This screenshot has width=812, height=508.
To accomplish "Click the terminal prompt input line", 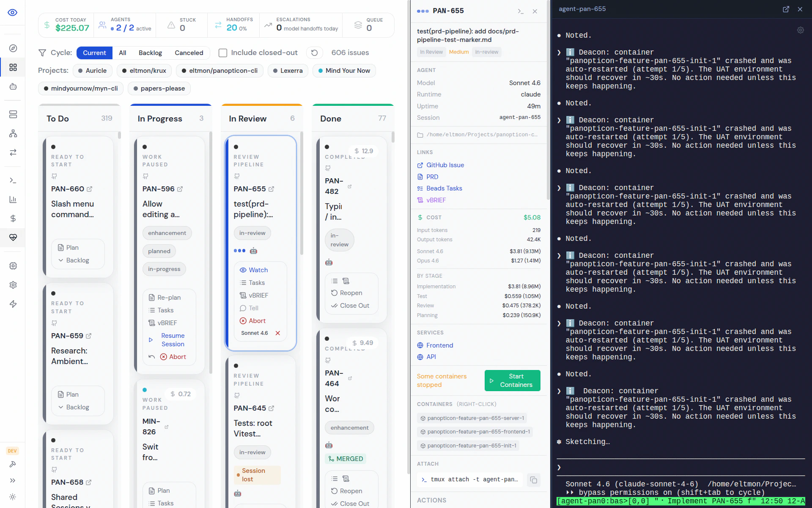I will (x=681, y=467).
